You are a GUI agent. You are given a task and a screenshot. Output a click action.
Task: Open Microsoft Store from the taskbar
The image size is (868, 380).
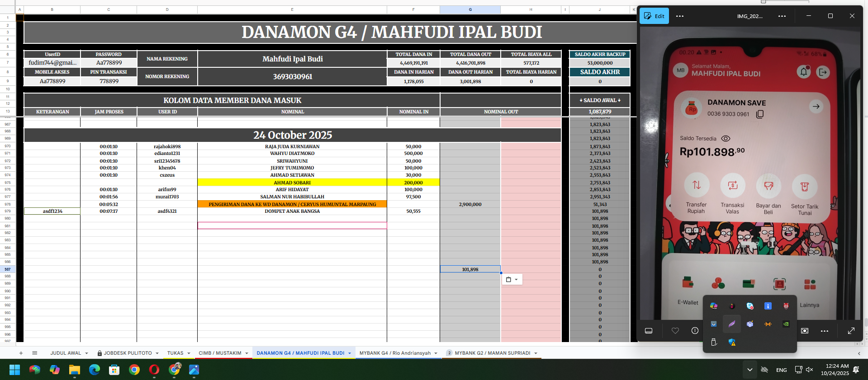(x=114, y=370)
